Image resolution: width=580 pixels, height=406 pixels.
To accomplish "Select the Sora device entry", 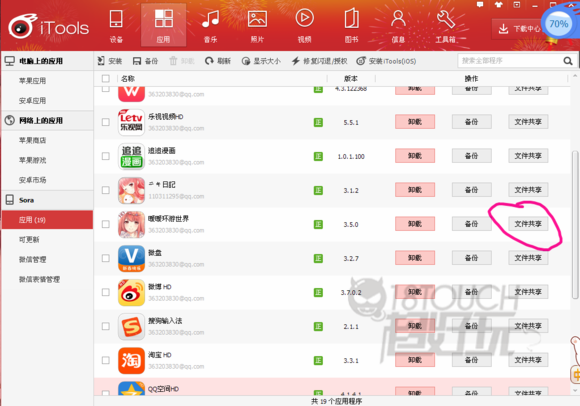I will (47, 200).
